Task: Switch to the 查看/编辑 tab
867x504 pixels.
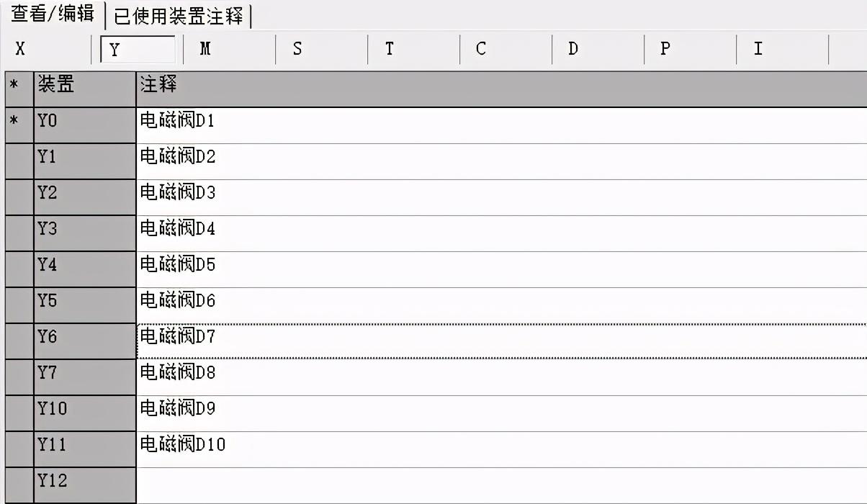Action: point(52,14)
